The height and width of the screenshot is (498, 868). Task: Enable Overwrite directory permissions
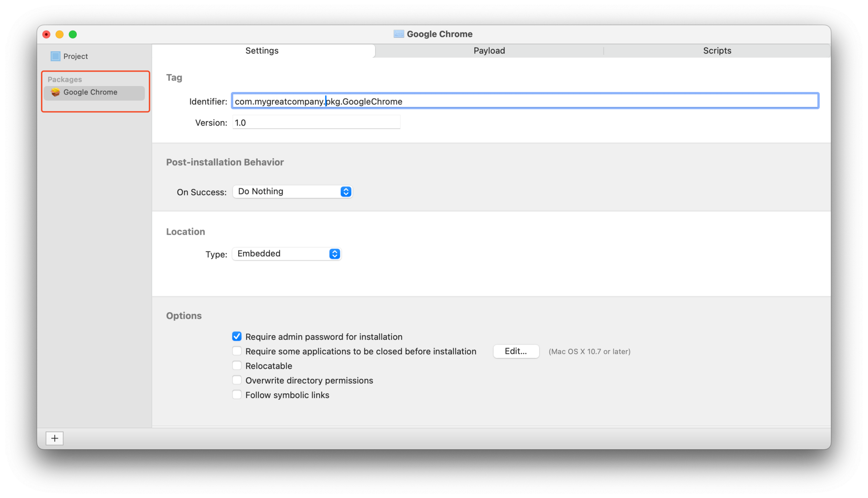pos(237,380)
